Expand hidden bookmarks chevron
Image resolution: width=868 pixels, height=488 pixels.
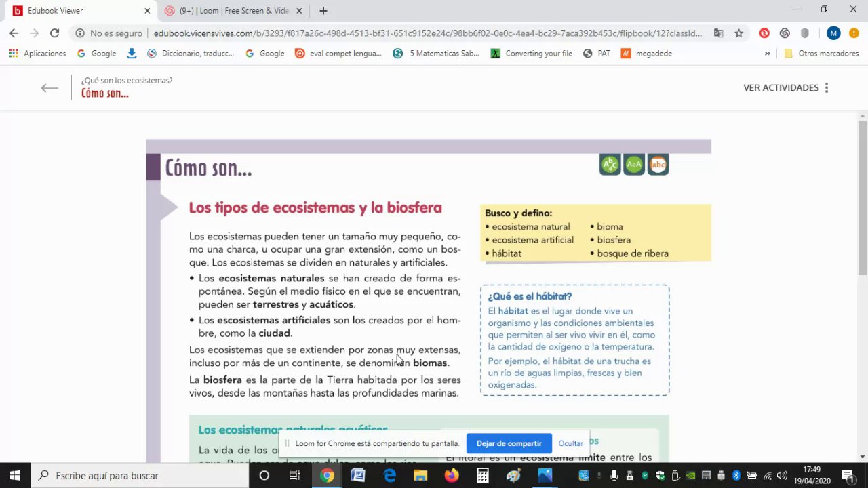pos(768,53)
